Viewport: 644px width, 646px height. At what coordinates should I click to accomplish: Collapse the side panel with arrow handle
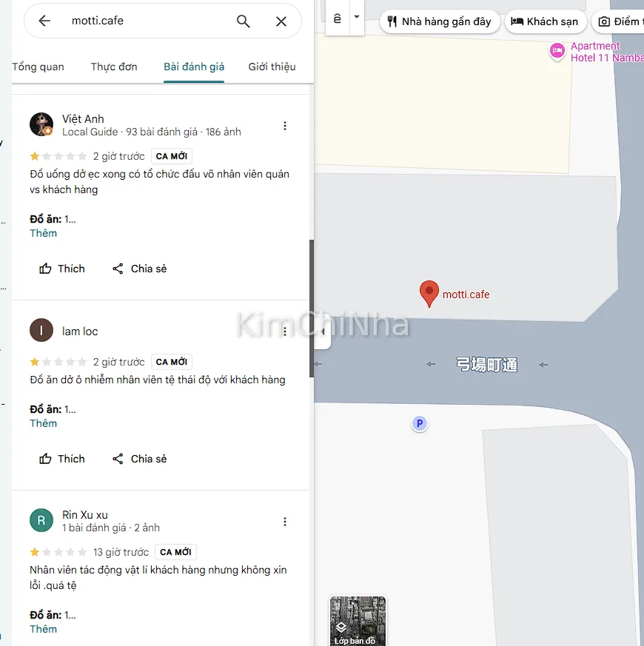click(x=321, y=332)
